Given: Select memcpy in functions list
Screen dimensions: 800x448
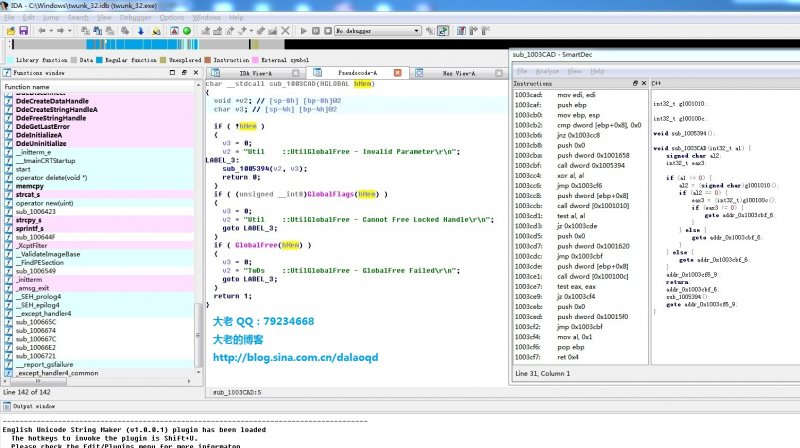Looking at the screenshot, I should coord(30,186).
